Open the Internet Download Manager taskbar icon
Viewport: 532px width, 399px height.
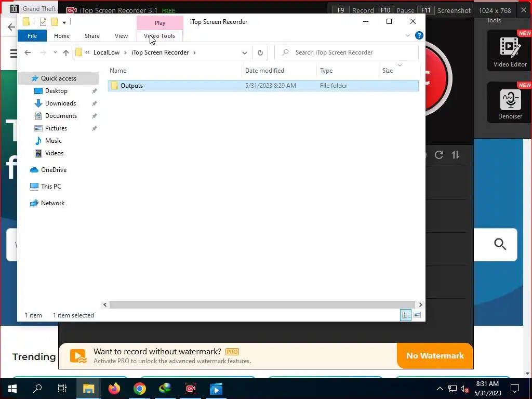click(x=165, y=389)
